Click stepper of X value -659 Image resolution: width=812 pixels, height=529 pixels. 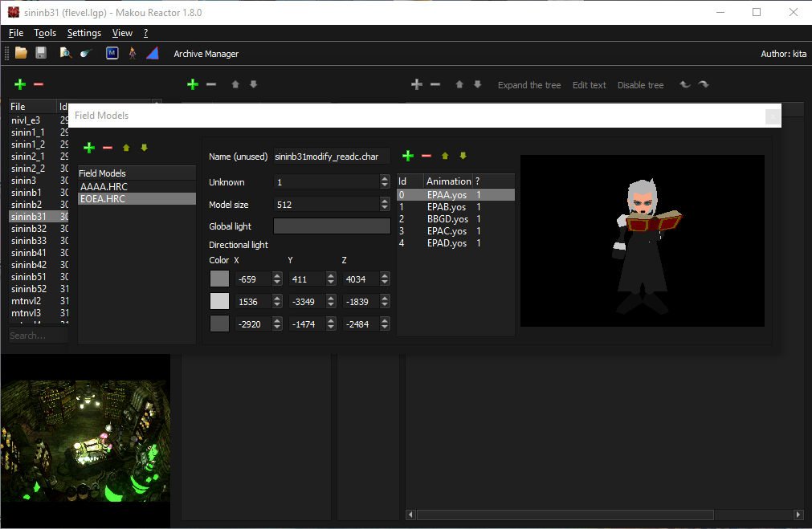pyautogui.click(x=277, y=279)
